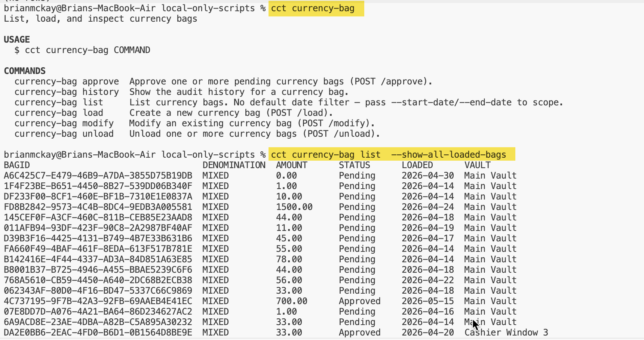Viewport: 644px width, 340px height.
Task: Click the amount 11.00
Action: click(289, 228)
